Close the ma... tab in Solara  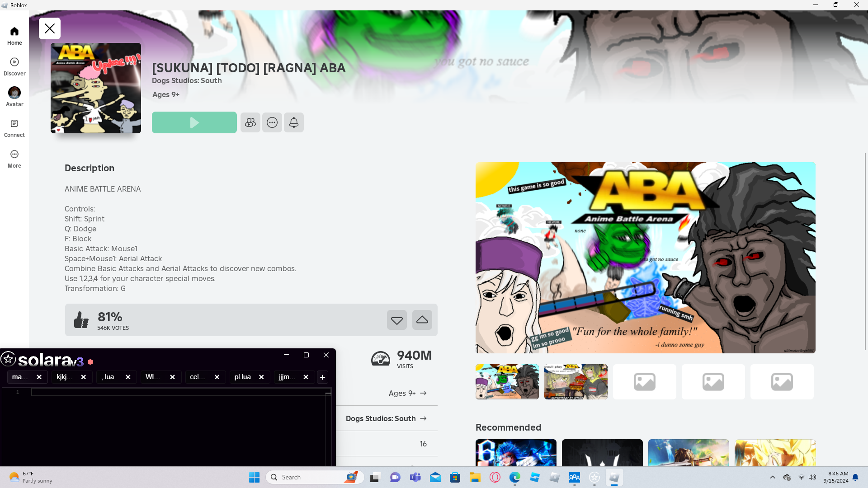[x=39, y=377]
